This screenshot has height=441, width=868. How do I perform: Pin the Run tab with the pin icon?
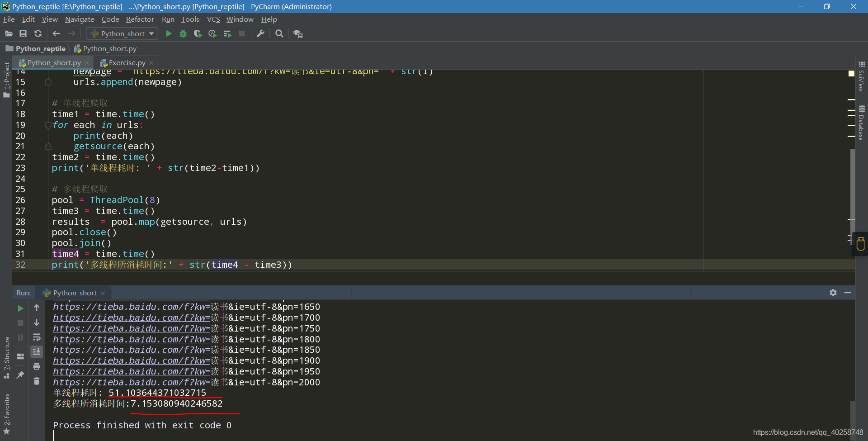(x=20, y=375)
